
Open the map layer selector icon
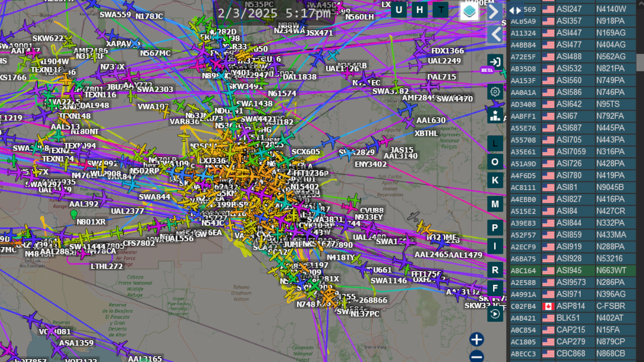[469, 11]
